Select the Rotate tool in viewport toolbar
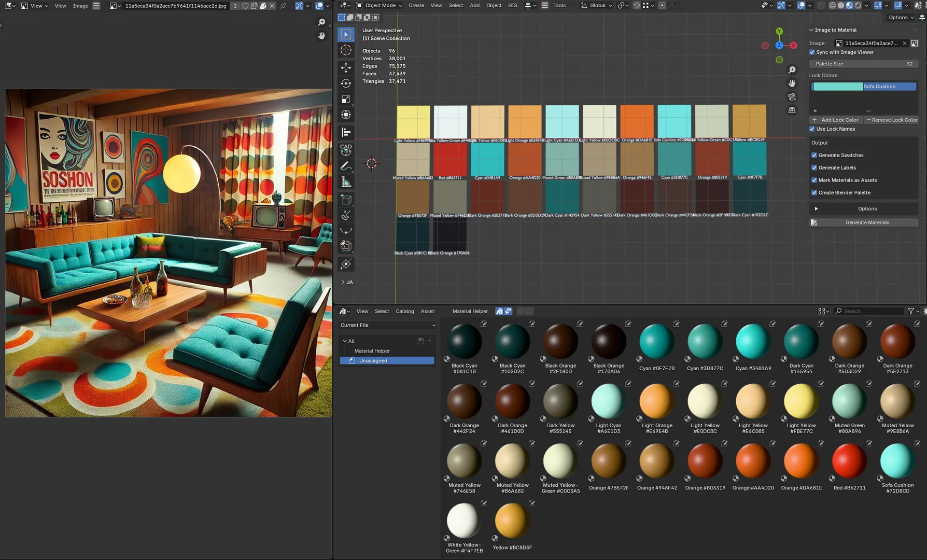The width and height of the screenshot is (927, 560). [x=346, y=83]
